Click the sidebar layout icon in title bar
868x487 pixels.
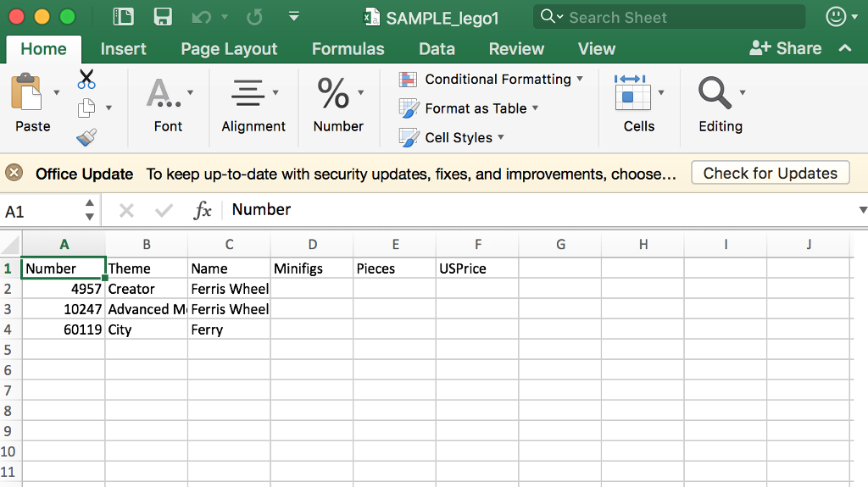123,17
